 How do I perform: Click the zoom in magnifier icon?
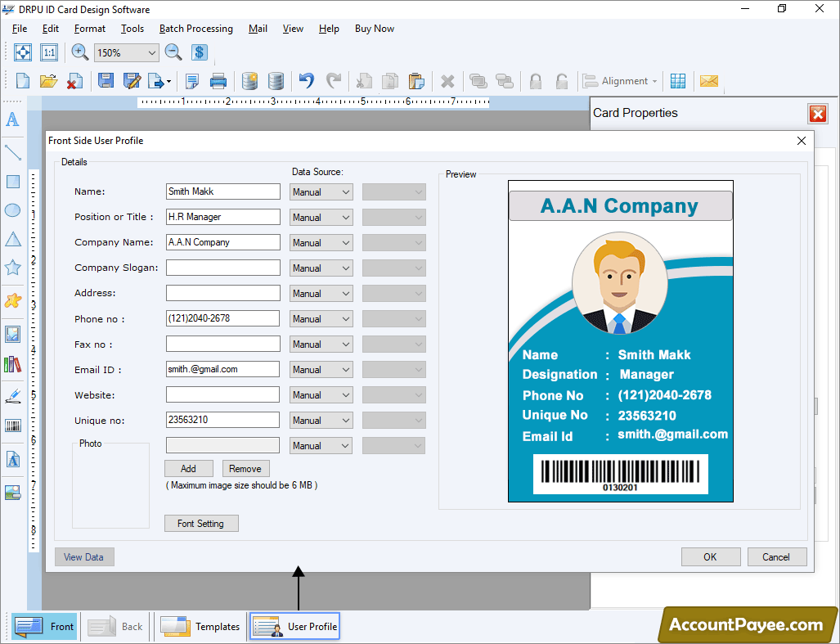[x=80, y=52]
